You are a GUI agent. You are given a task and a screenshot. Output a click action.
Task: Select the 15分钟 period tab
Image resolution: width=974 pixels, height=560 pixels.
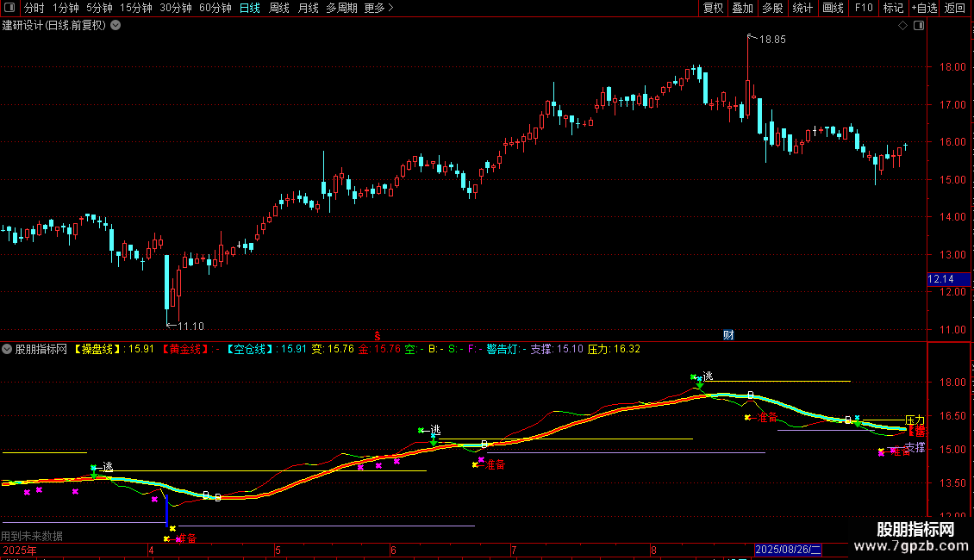point(135,8)
